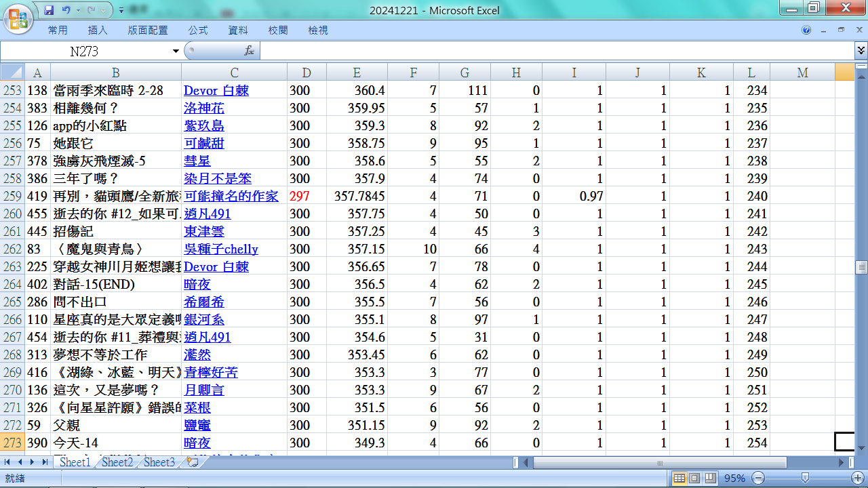Switch to Sheet3 tab
Screen dimensions: 868x488
click(159, 462)
